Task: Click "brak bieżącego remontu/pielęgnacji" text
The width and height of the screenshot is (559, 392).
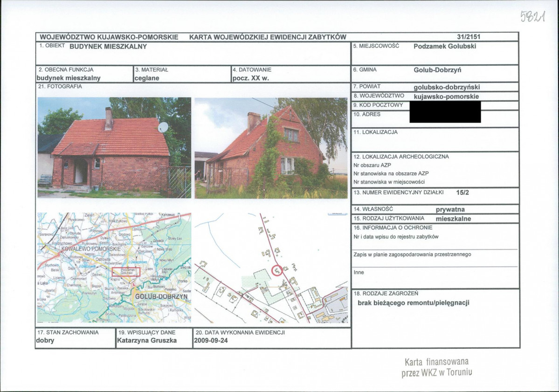Action: pos(414,303)
